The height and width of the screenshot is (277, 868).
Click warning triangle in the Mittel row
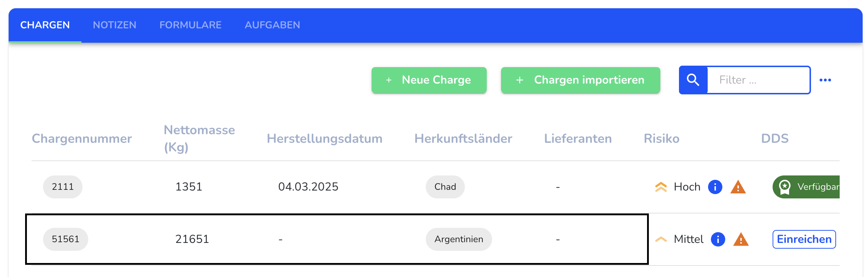coord(741,240)
